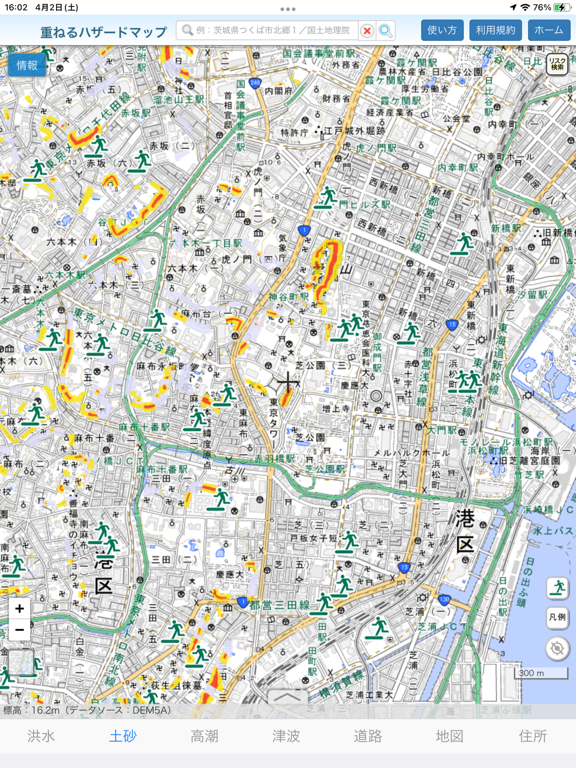Screen dimensions: 576x768
Task: Tap the 特許庁 patent office label
Action: pyautogui.click(x=294, y=133)
